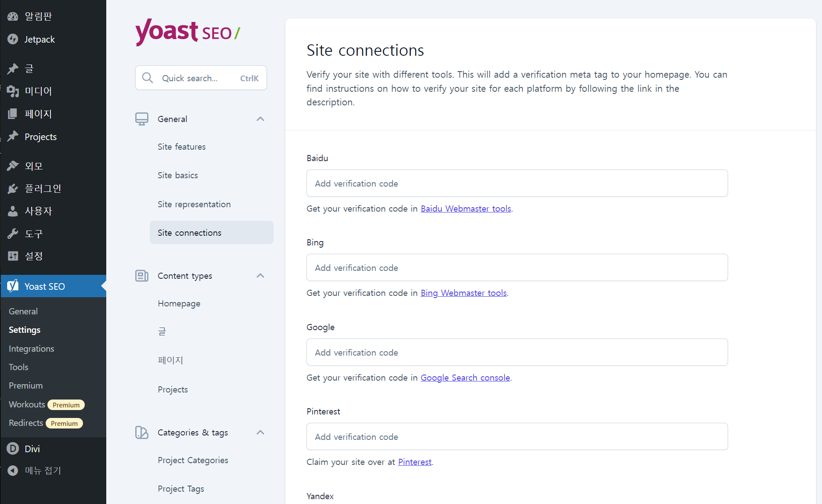822x504 pixels.
Task: Collapse the Content types section
Action: [260, 276]
